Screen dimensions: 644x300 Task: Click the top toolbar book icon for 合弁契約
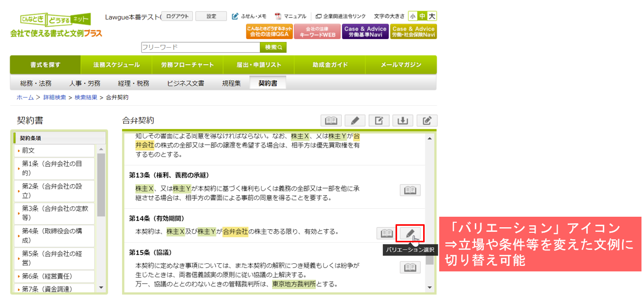pos(331,120)
